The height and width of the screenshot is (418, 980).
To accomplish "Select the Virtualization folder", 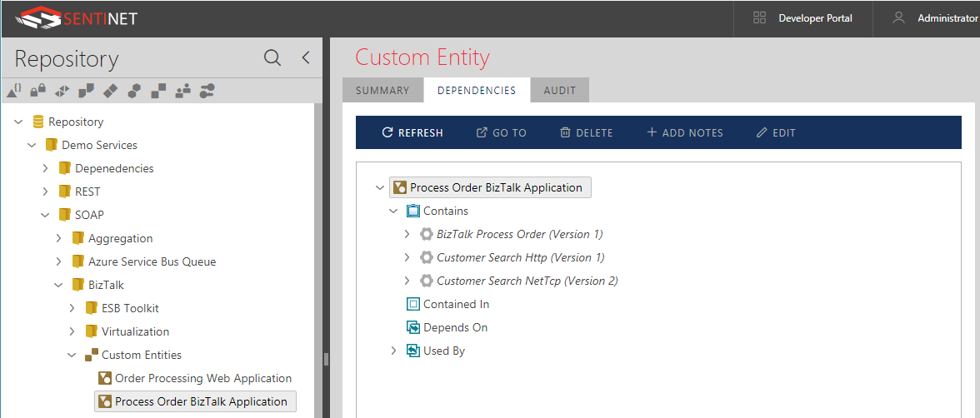I will point(135,331).
